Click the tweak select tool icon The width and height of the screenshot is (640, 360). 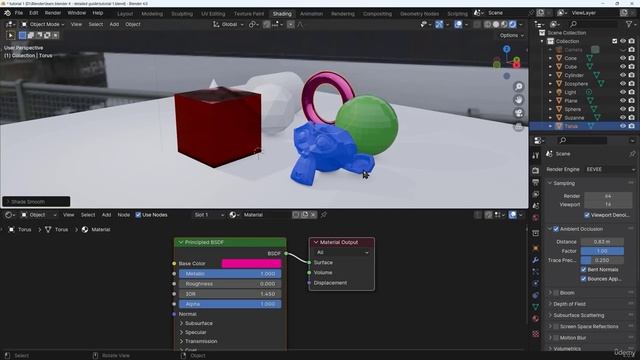[x=11, y=36]
